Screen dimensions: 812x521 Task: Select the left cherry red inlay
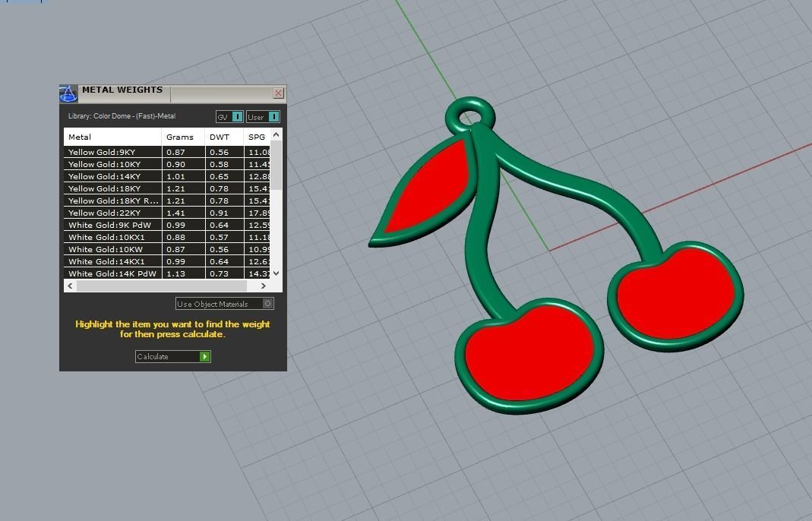(x=528, y=355)
